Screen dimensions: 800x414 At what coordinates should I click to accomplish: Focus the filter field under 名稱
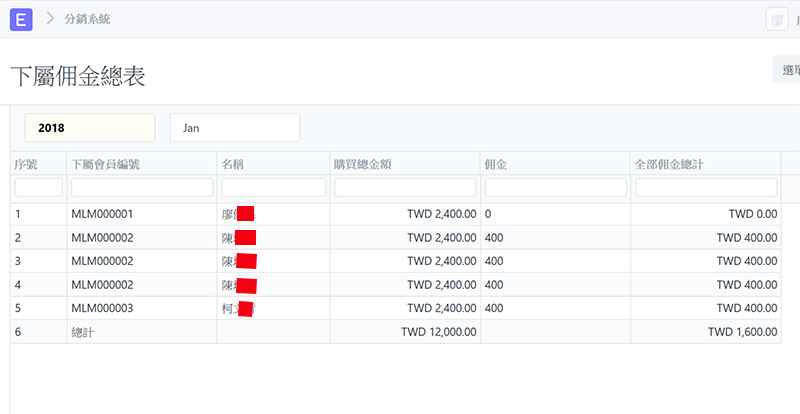[274, 187]
